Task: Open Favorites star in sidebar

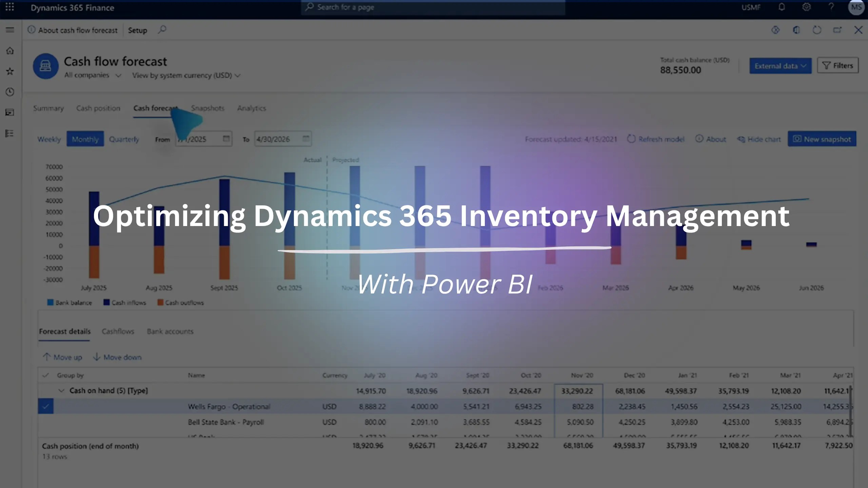Action: (10, 71)
